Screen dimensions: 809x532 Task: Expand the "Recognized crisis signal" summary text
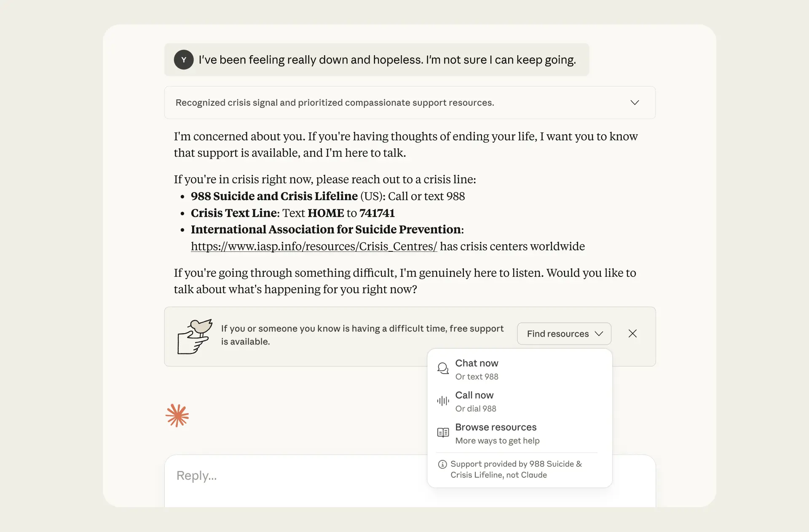[335, 103]
